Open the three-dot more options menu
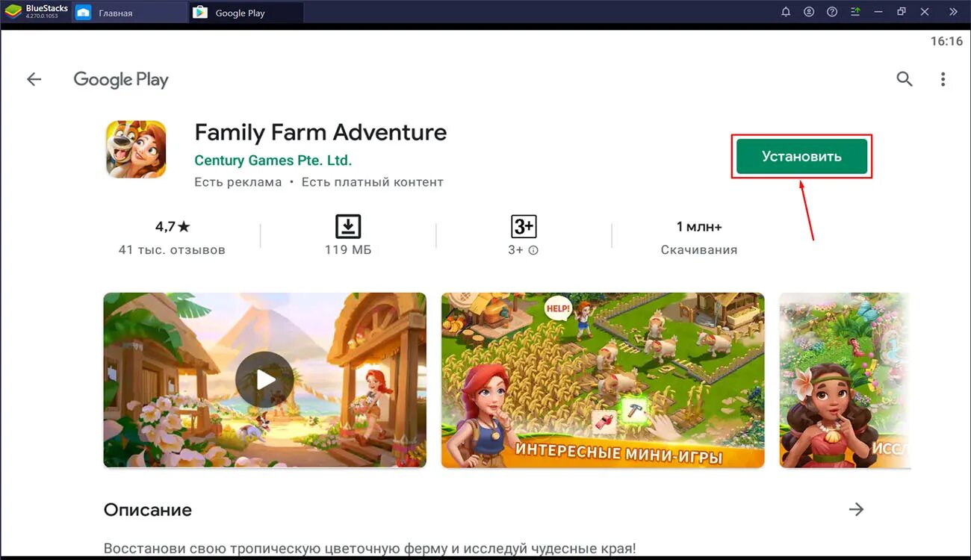This screenshot has height=560, width=971. (x=943, y=79)
